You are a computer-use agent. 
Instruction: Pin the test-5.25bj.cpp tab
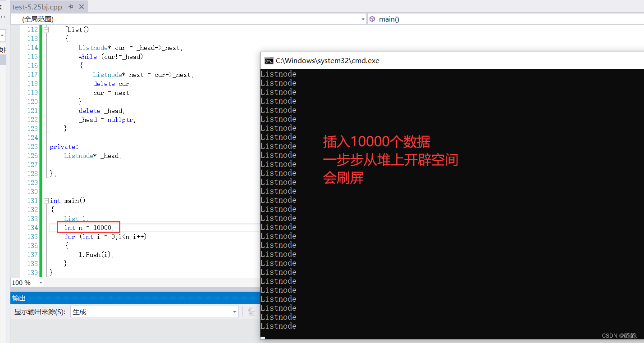click(71, 7)
